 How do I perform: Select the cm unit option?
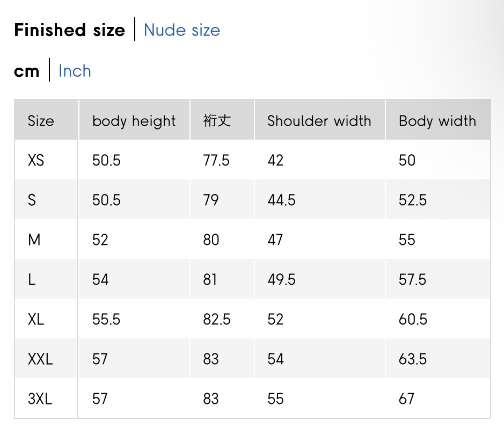[x=27, y=71]
